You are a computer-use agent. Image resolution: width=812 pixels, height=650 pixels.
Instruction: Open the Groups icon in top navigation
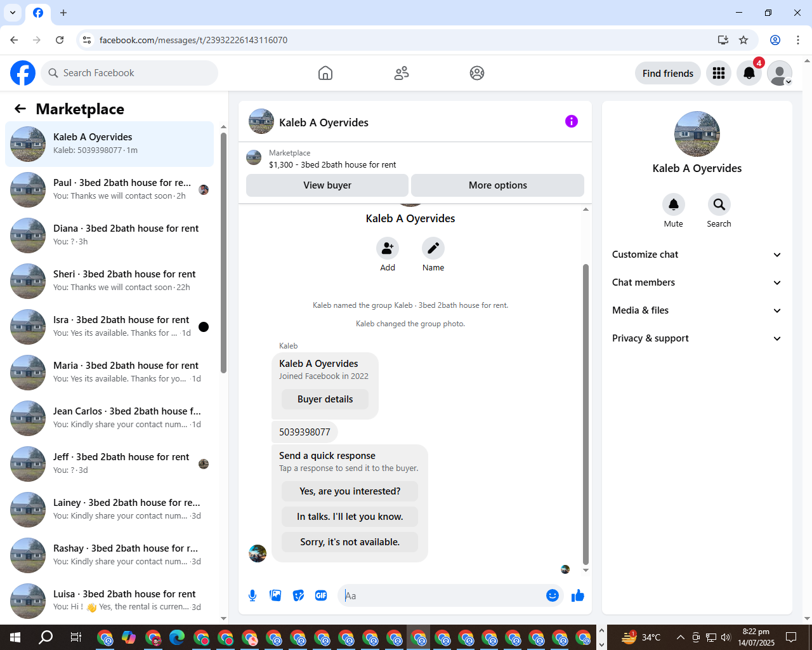coord(477,73)
